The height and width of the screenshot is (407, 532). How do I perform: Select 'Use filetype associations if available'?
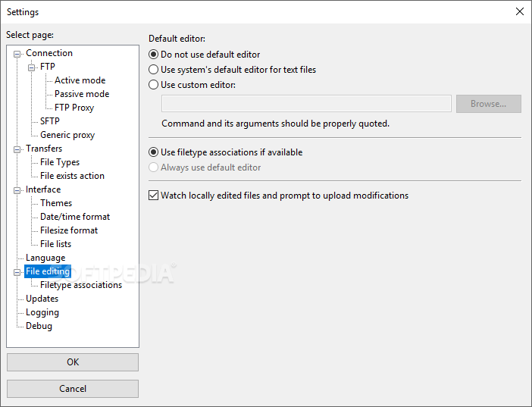(153, 152)
